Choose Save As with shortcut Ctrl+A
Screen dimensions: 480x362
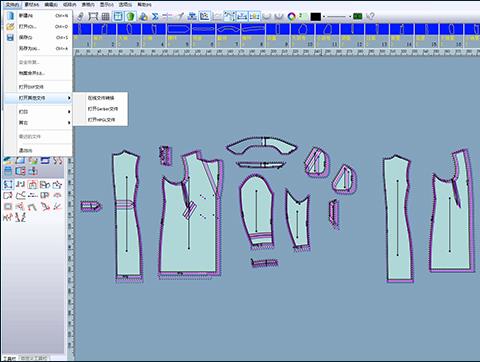point(38,48)
